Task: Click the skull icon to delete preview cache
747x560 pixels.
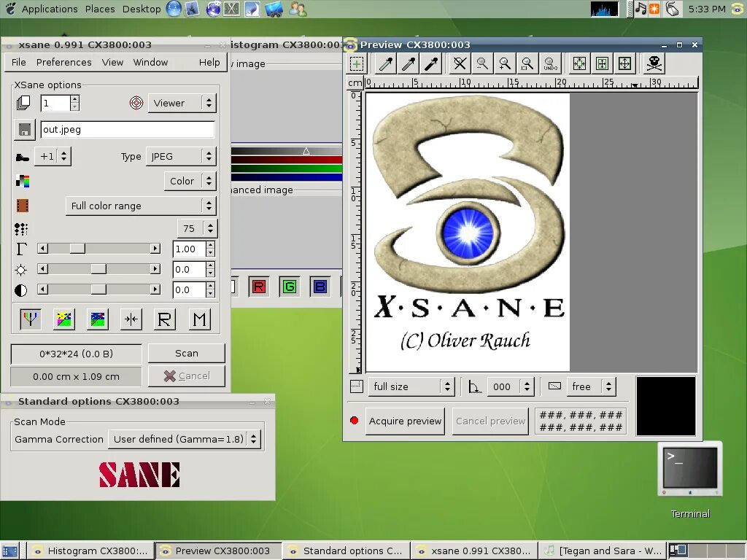Action: [x=654, y=63]
